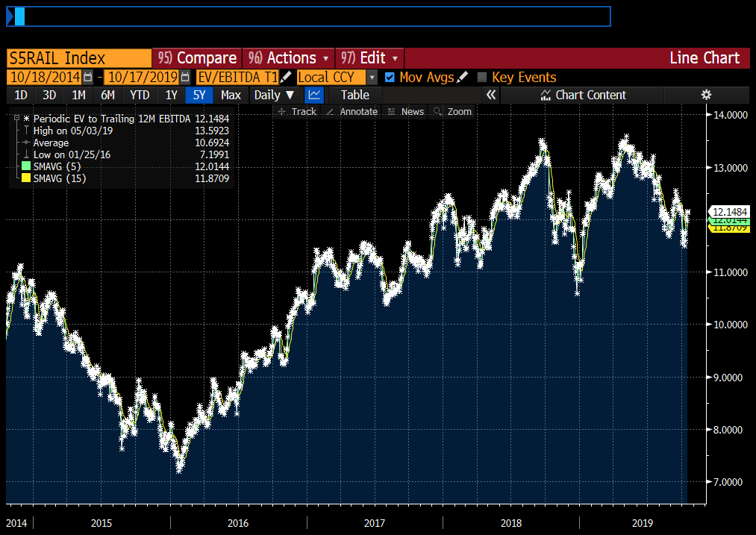756x535 pixels.
Task: Enable the Key Events checkbox
Action: [x=481, y=77]
